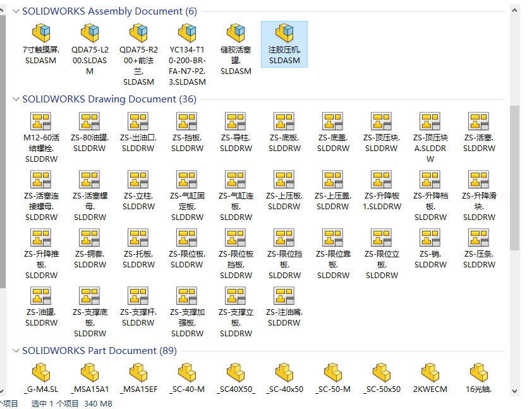
Task: Click the ZS-注油嘴.SLDDRW drawing icon
Action: [284, 296]
